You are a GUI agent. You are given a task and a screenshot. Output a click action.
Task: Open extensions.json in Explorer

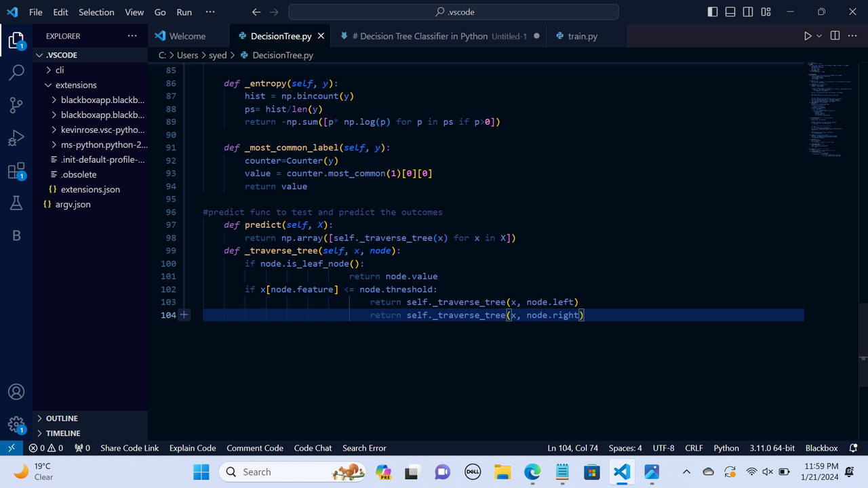pos(90,189)
